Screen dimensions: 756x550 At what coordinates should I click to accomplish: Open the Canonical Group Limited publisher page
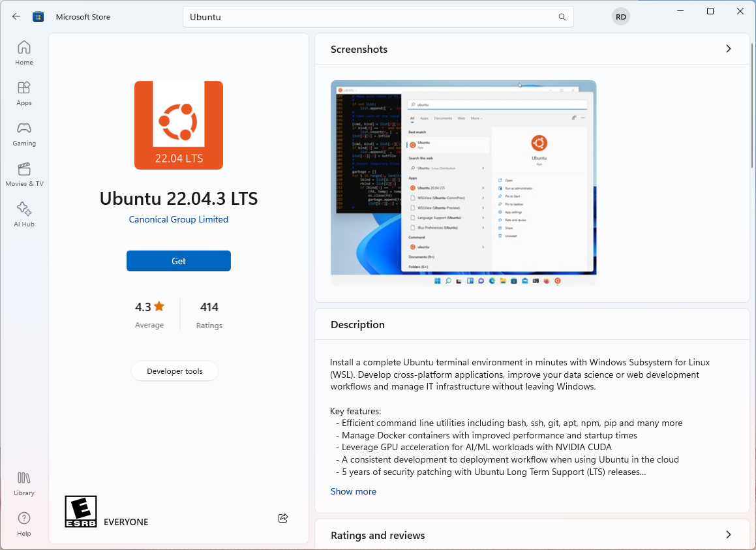coord(178,219)
